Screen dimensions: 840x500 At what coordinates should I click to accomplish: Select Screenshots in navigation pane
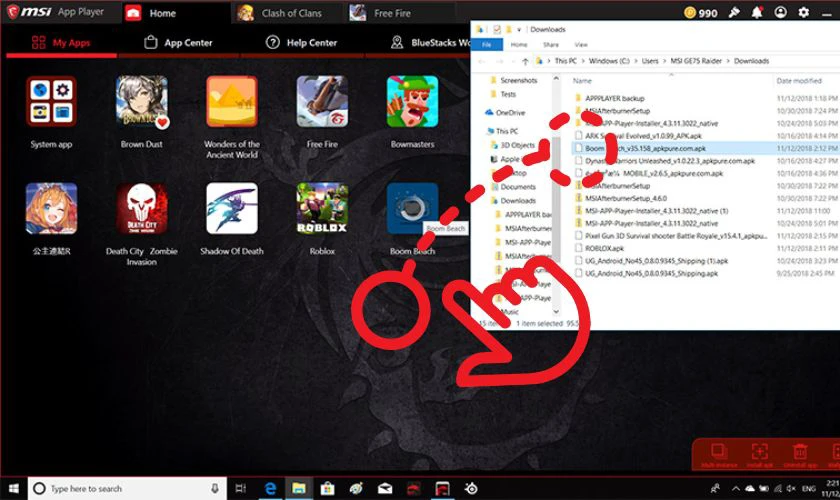[519, 80]
